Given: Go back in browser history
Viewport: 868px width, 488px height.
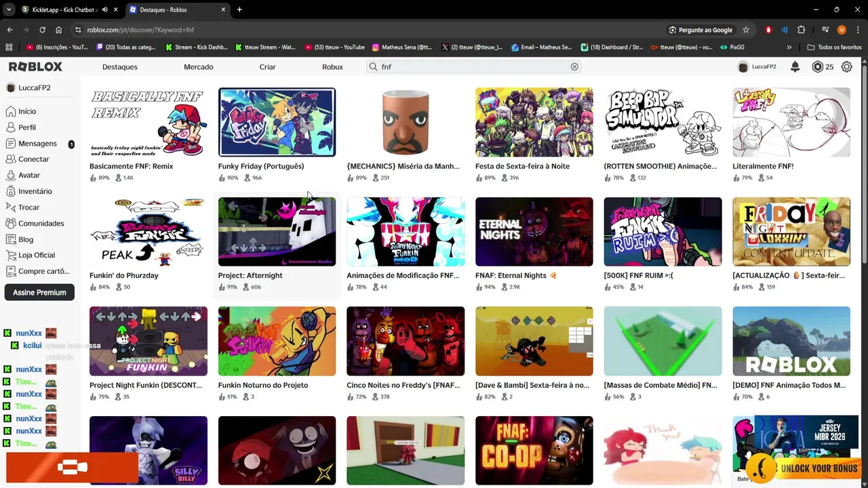Looking at the screenshot, I should (x=9, y=30).
